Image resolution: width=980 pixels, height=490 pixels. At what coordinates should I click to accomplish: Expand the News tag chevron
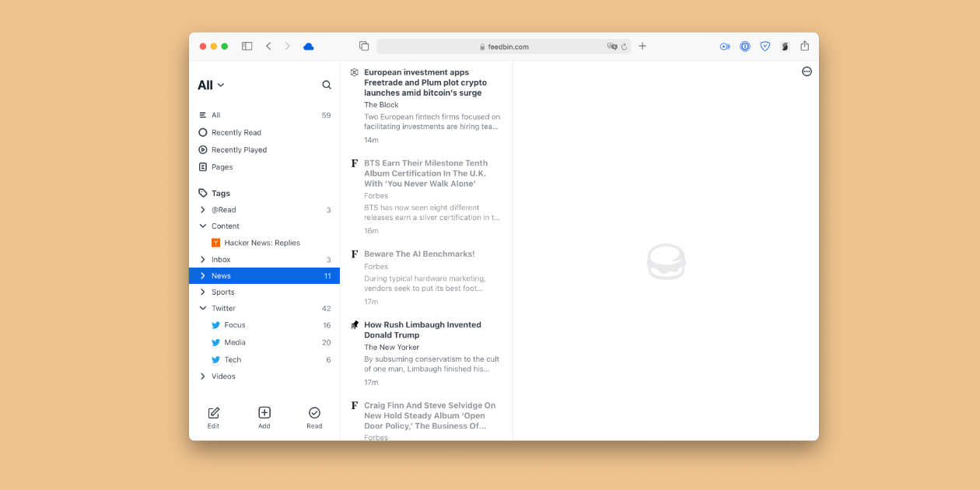point(203,276)
